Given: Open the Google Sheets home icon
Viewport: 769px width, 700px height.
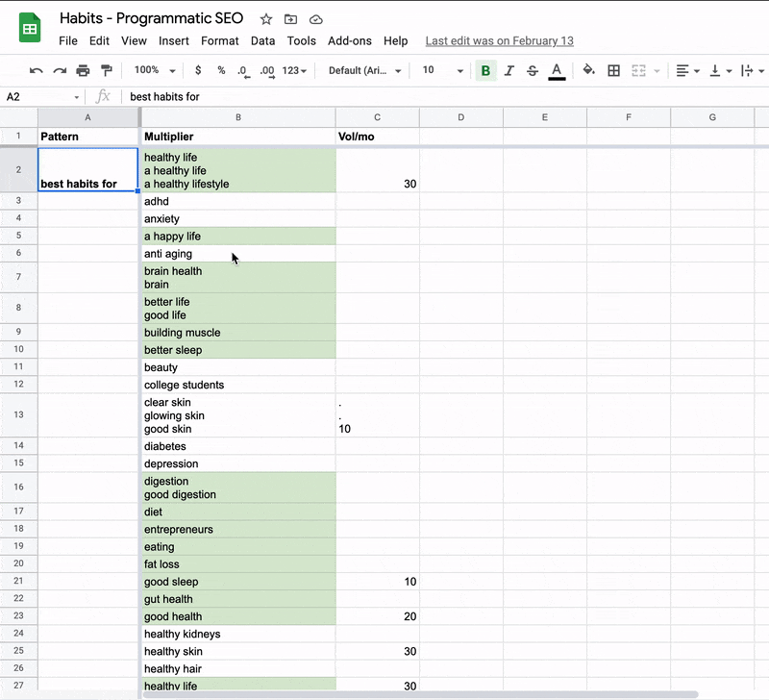Looking at the screenshot, I should click(x=30, y=28).
